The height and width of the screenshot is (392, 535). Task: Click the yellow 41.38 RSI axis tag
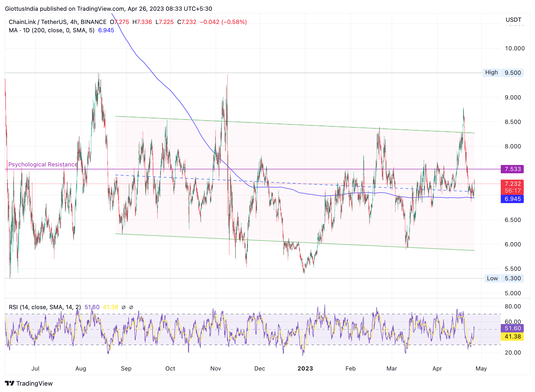coord(512,337)
